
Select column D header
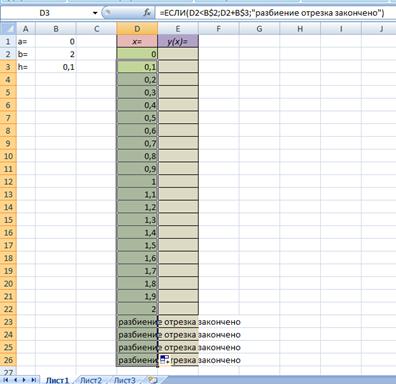click(x=137, y=29)
